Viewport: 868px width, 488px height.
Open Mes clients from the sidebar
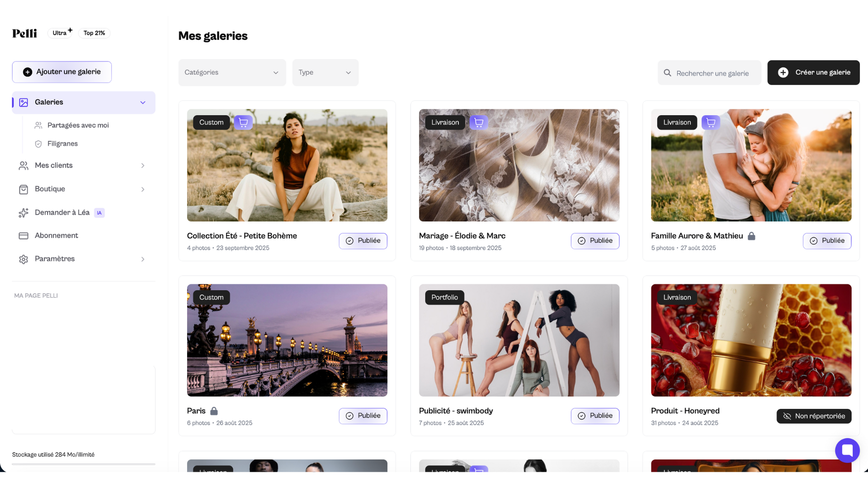tap(54, 165)
